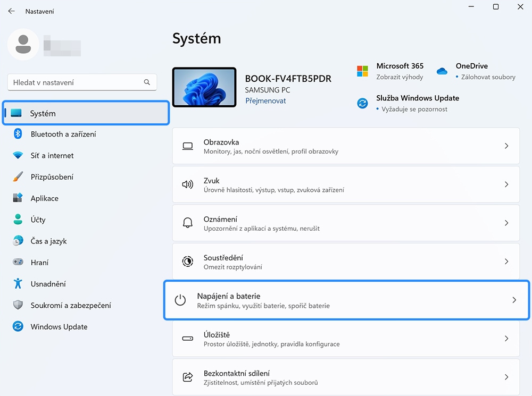Click the Aplikace apps icon

click(18, 198)
